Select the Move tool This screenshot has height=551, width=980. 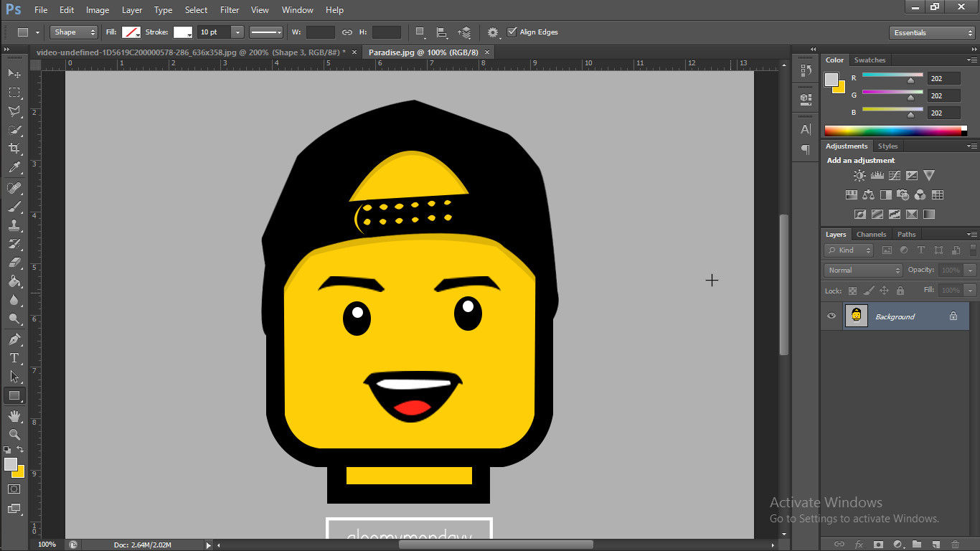tap(14, 74)
